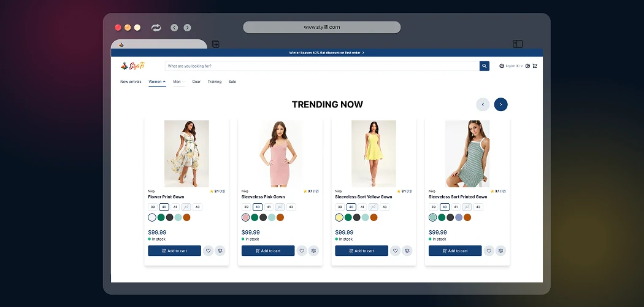644x307 pixels.
Task: Expand the English language selector
Action: pyautogui.click(x=512, y=66)
